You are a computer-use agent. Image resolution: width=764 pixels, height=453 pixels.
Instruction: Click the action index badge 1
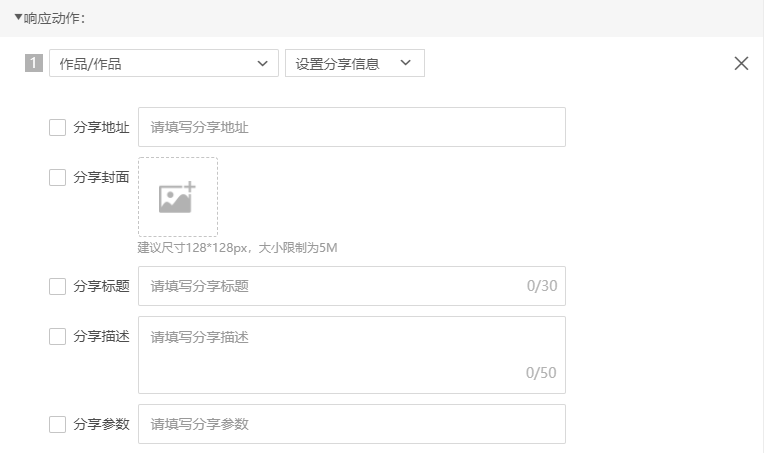point(34,63)
